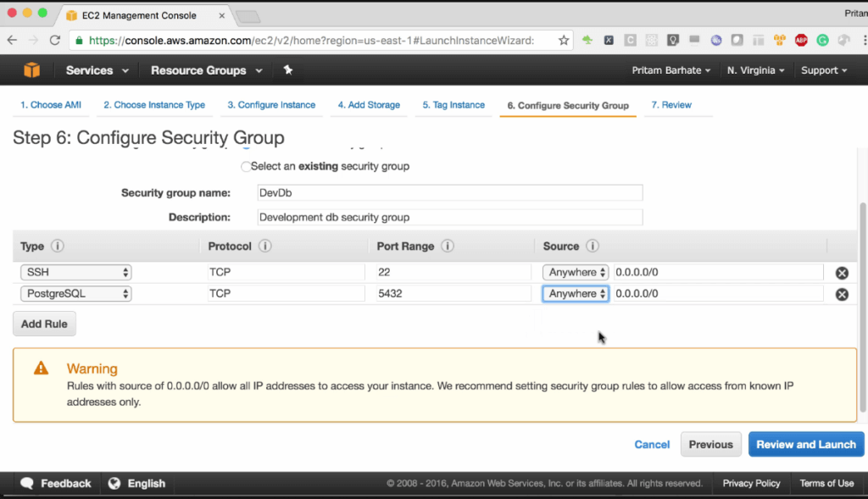
Task: Click the Feedback icon in the footer
Action: point(26,483)
